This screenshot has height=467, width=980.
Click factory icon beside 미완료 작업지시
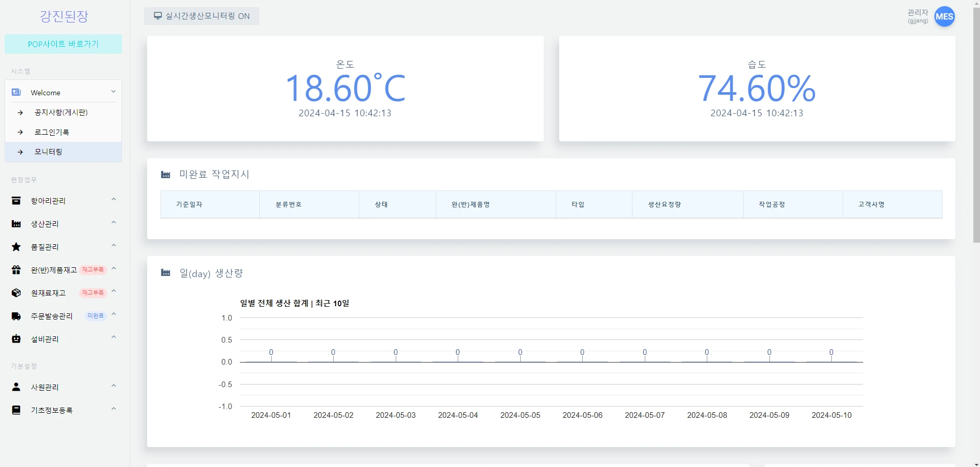pyautogui.click(x=166, y=175)
